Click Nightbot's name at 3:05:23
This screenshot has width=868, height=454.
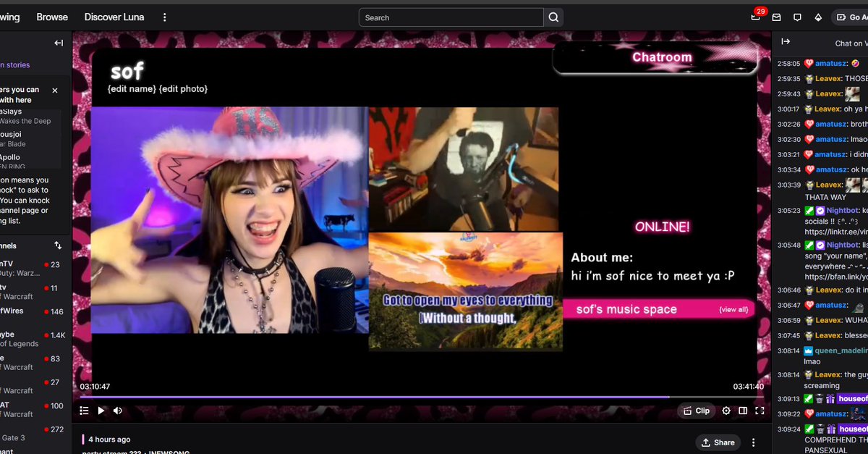point(843,211)
